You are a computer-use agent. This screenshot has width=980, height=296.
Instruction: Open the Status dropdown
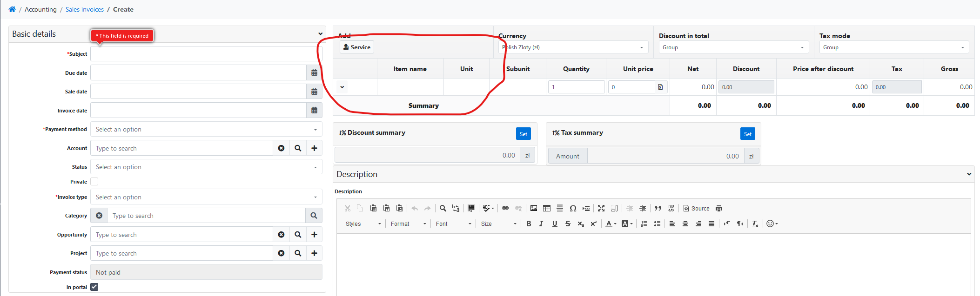[206, 167]
